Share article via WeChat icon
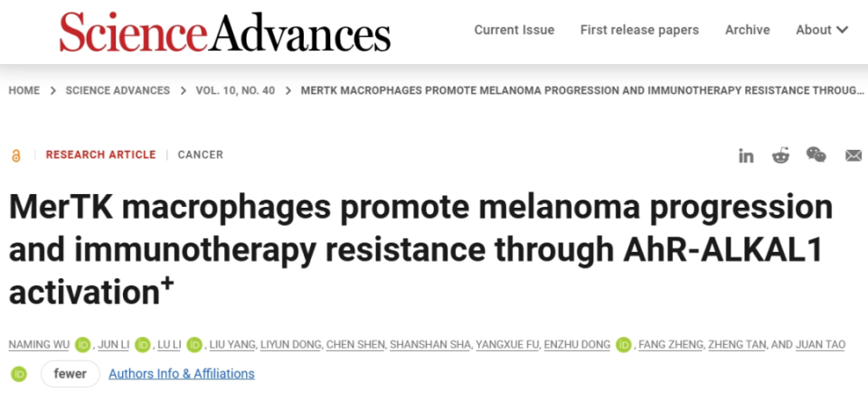 pyautogui.click(x=816, y=155)
